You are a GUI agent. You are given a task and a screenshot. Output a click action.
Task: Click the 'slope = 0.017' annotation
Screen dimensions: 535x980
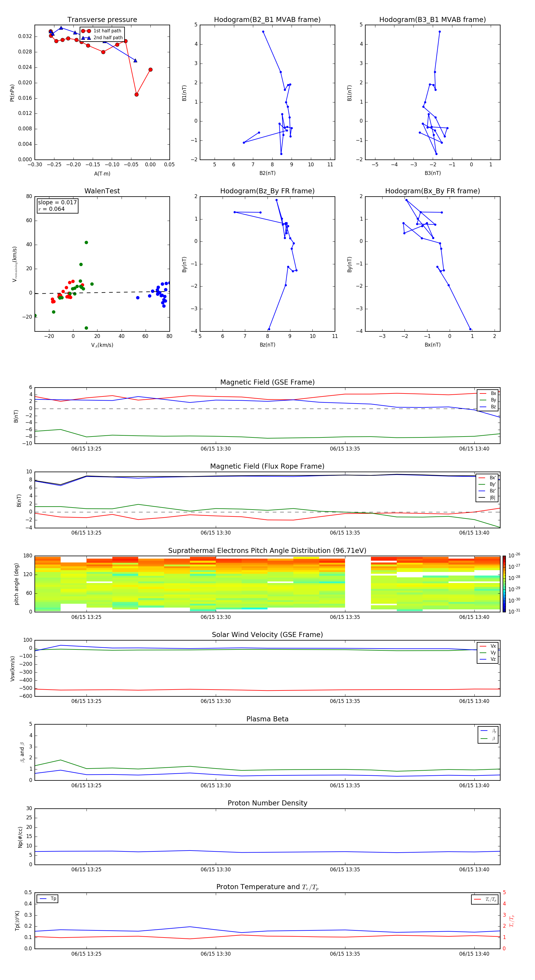(57, 203)
